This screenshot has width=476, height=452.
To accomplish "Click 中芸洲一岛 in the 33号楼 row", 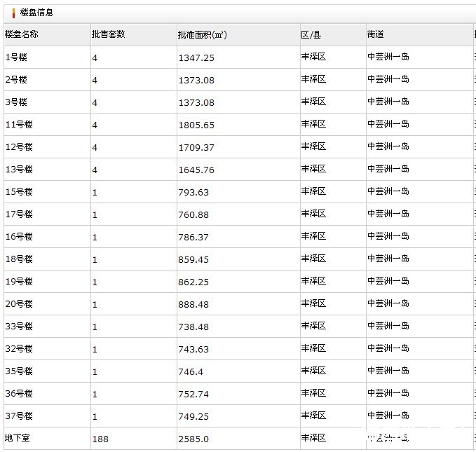I will click(388, 326).
